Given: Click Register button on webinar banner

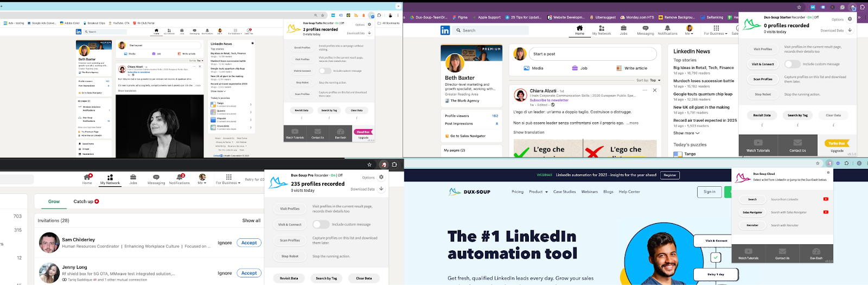Looking at the screenshot, I should [670, 175].
